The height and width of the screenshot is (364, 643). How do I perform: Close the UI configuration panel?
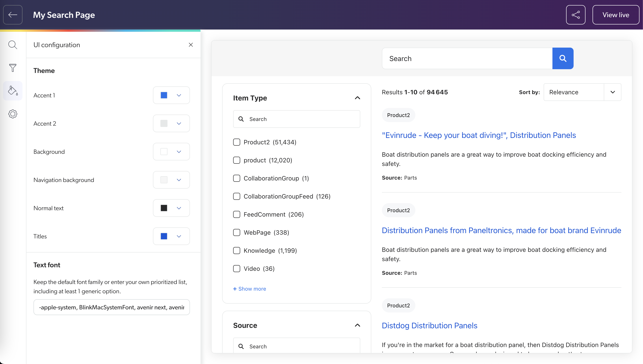[x=191, y=45]
